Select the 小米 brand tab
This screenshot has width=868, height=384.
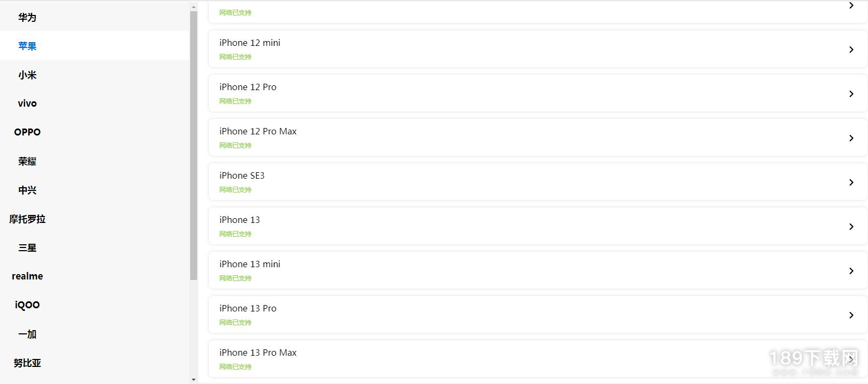click(27, 75)
